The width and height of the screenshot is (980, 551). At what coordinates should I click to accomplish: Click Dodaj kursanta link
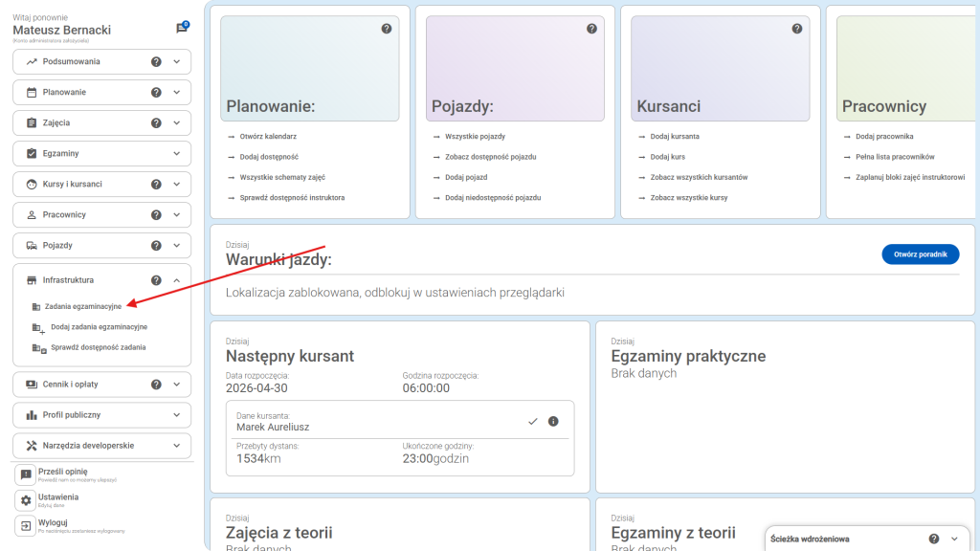675,137
